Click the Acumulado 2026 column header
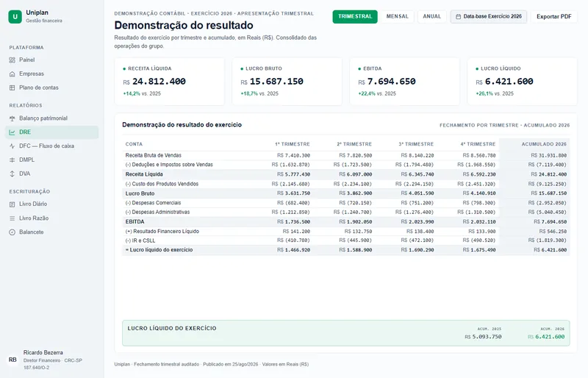588x378 pixels. coord(544,144)
